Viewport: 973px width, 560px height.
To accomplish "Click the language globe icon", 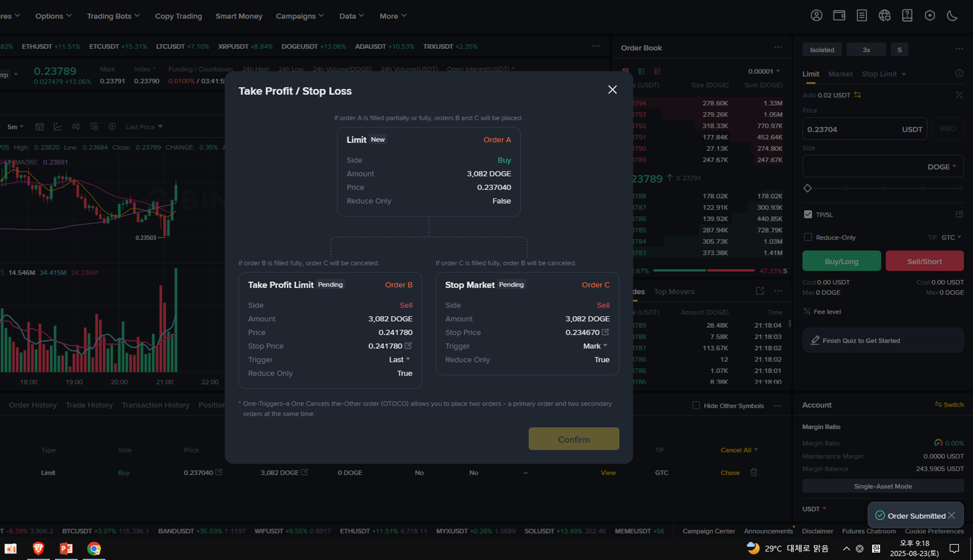I will point(884,16).
